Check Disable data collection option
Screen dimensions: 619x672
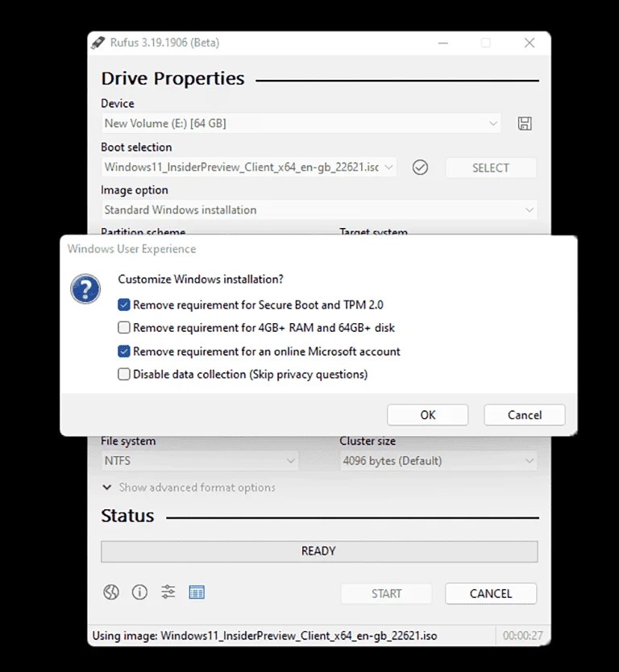[x=124, y=374]
